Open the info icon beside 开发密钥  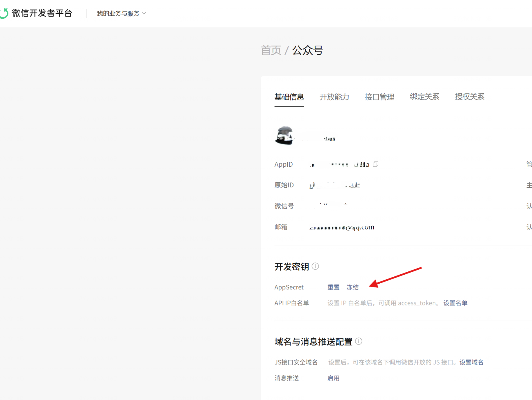[x=315, y=266]
